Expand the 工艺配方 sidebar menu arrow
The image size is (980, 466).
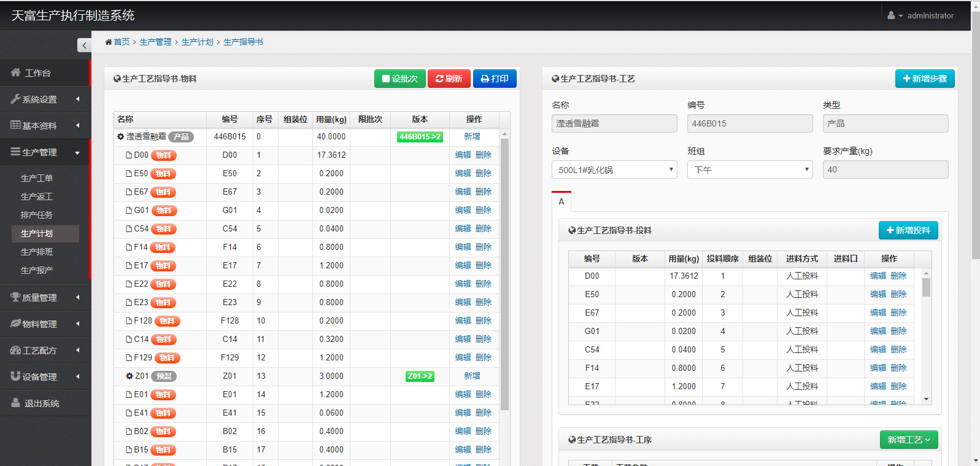[77, 350]
